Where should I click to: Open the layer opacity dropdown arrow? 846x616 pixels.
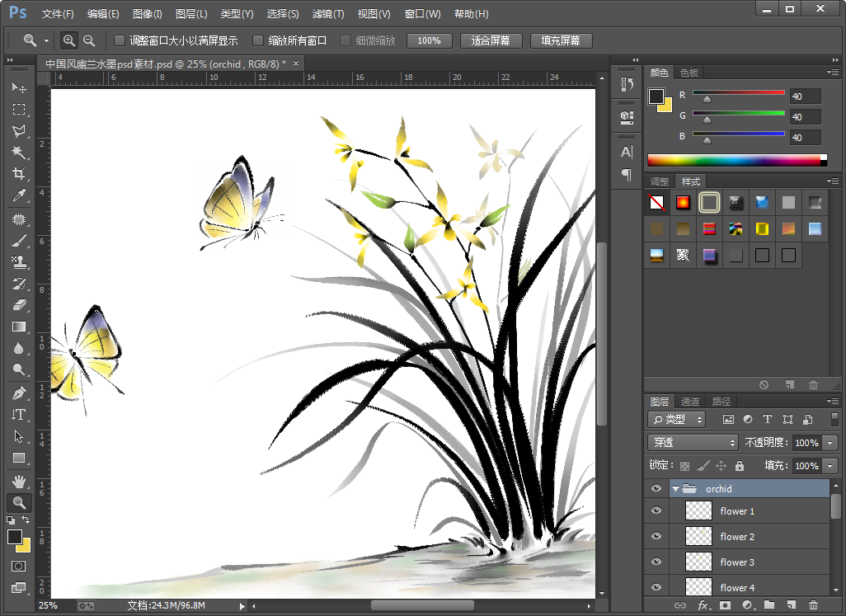pos(830,443)
